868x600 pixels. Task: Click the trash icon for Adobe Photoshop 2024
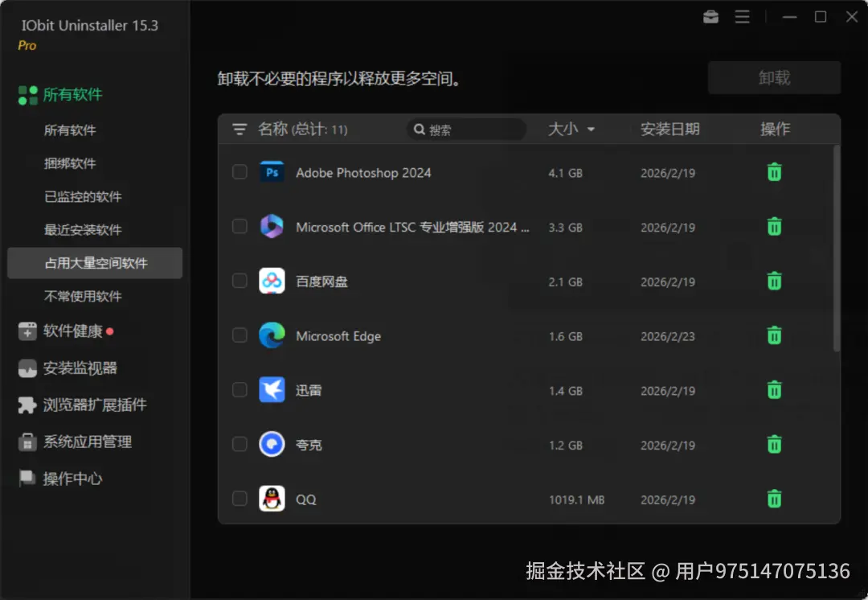tap(774, 172)
